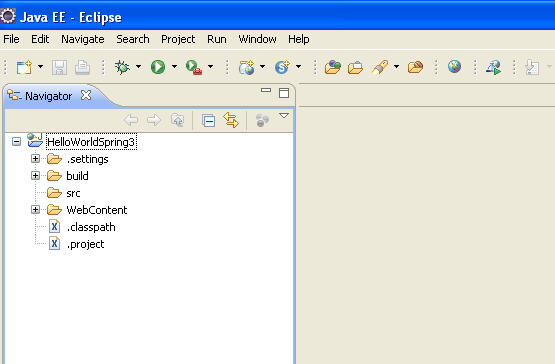555x364 pixels.
Task: Start Debug with the bug icon
Action: point(122,67)
